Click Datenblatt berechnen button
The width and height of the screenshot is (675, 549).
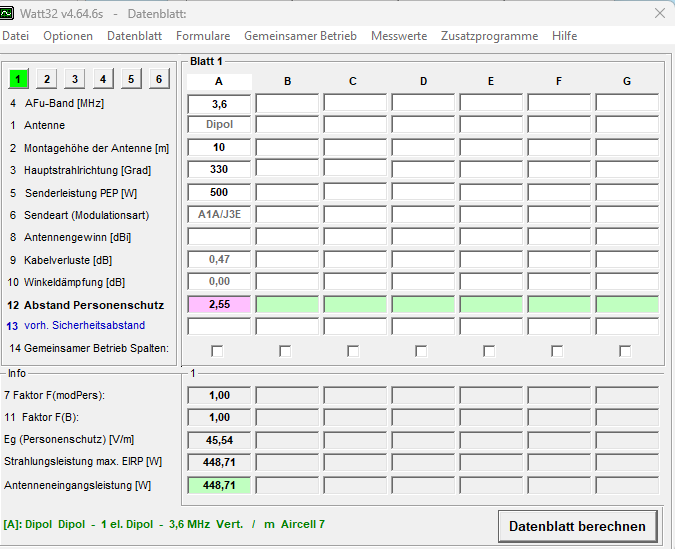[577, 526]
